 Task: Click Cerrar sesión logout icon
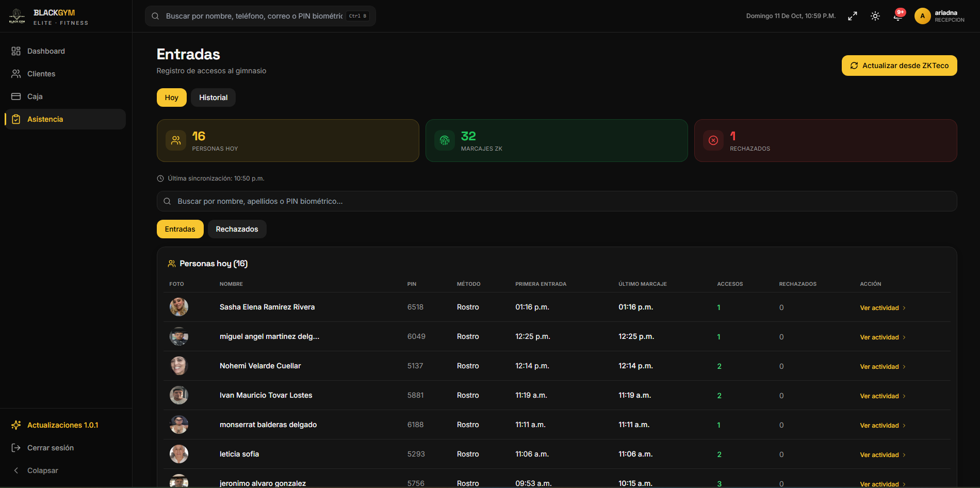click(16, 448)
